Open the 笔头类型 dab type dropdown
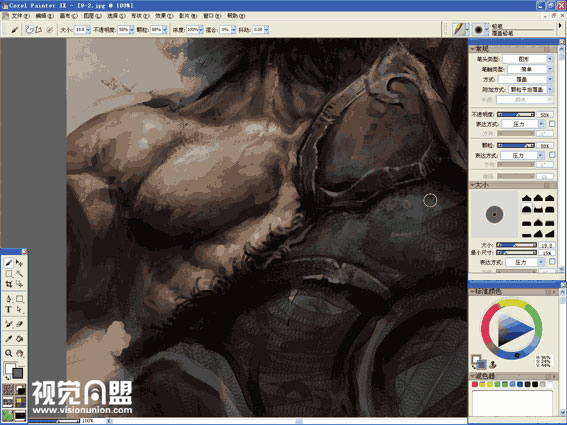 pos(550,59)
